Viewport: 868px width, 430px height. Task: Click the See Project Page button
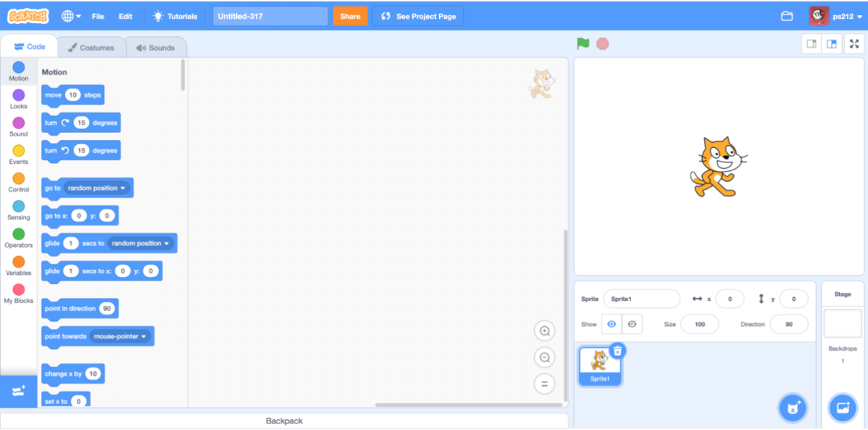tap(417, 16)
